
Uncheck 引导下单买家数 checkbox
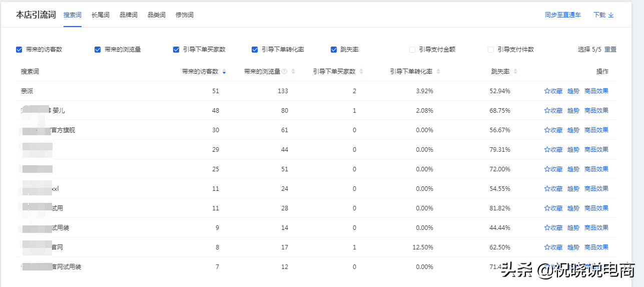tap(176, 50)
